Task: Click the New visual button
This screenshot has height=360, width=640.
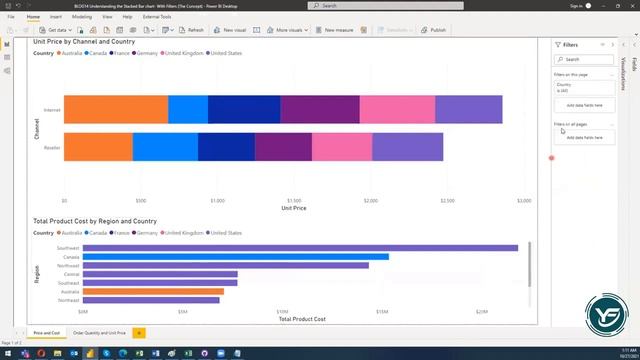Action: click(230, 30)
